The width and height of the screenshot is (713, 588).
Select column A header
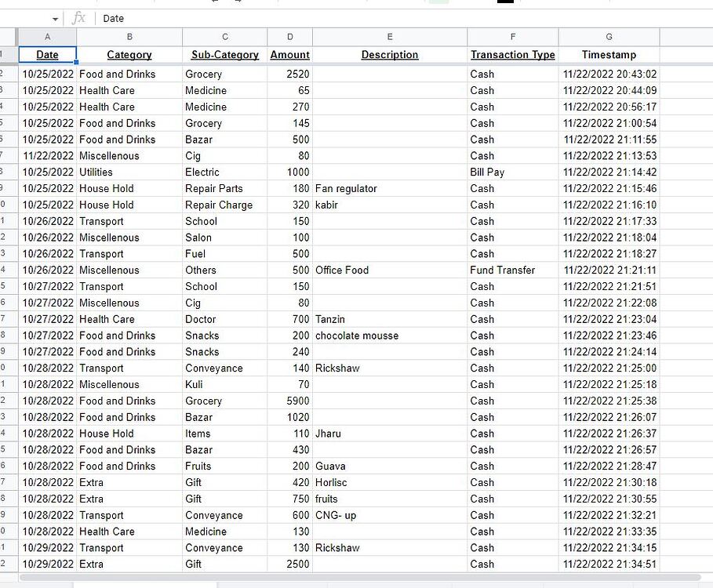tap(47, 37)
